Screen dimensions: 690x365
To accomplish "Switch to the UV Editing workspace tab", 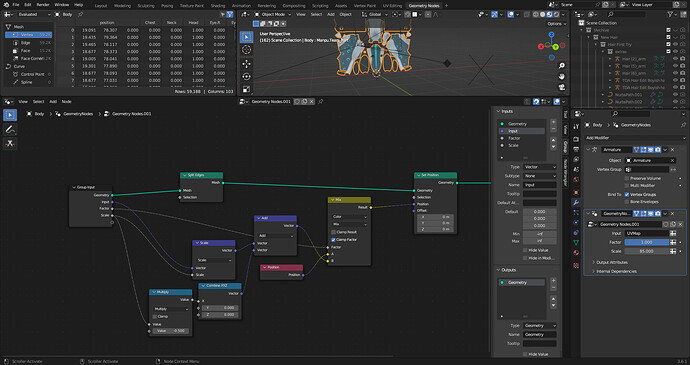I will click(x=392, y=6).
